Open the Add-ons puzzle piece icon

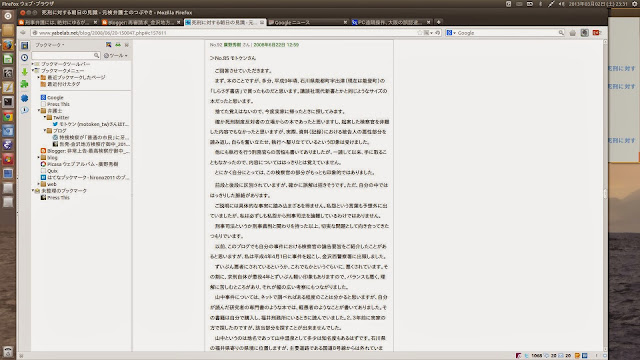(x=24, y=84)
